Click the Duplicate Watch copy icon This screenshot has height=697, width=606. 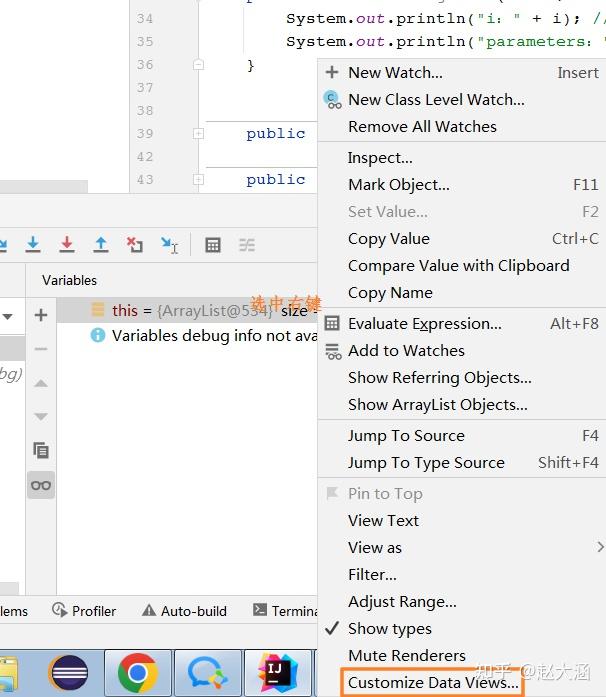coord(41,451)
